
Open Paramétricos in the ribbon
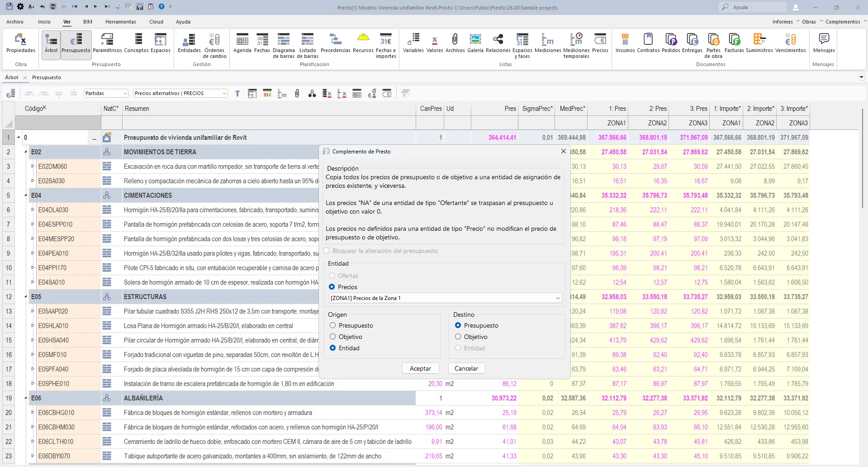107,43
